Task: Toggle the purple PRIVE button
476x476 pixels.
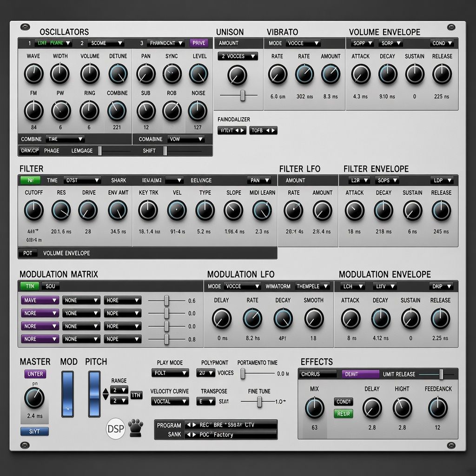Action: pos(199,43)
